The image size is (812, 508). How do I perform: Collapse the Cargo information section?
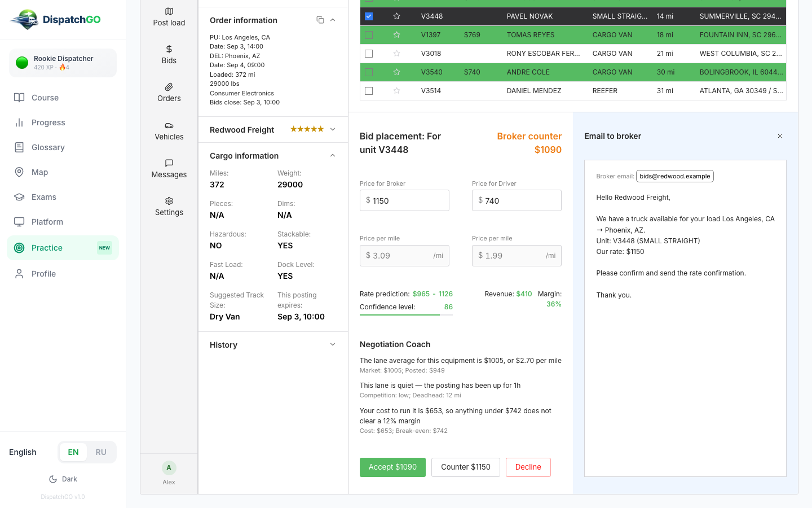[333, 155]
